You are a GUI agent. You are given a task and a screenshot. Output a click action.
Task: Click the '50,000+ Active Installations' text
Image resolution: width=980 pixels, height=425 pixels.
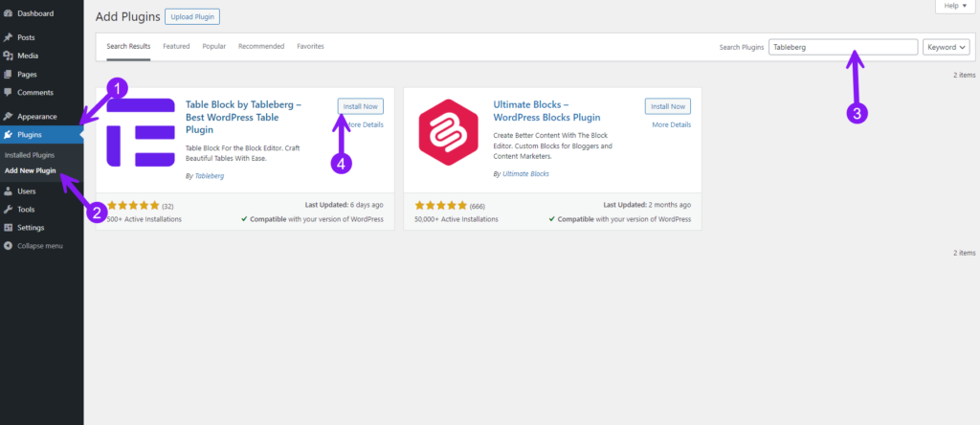click(457, 219)
